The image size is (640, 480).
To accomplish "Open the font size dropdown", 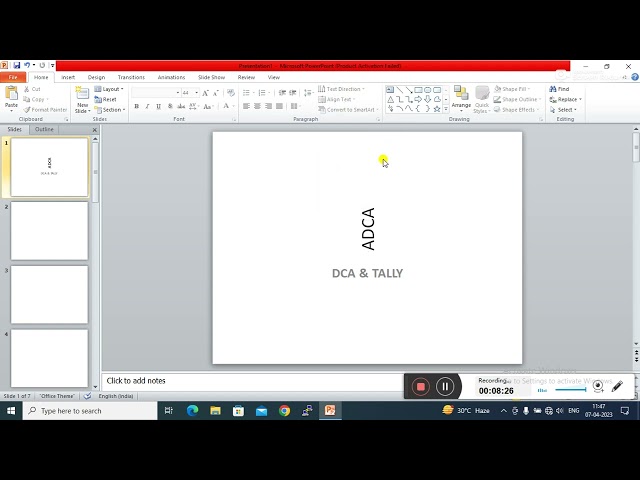I will point(197,93).
